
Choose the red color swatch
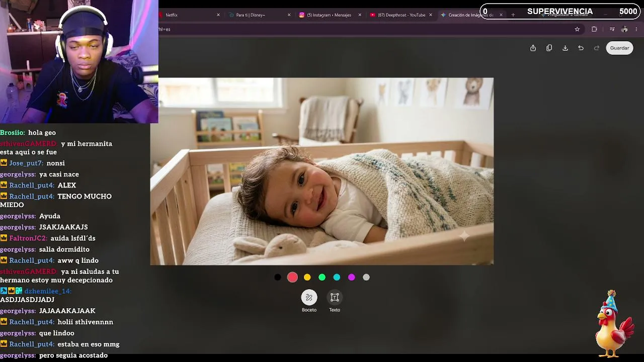[292, 277]
